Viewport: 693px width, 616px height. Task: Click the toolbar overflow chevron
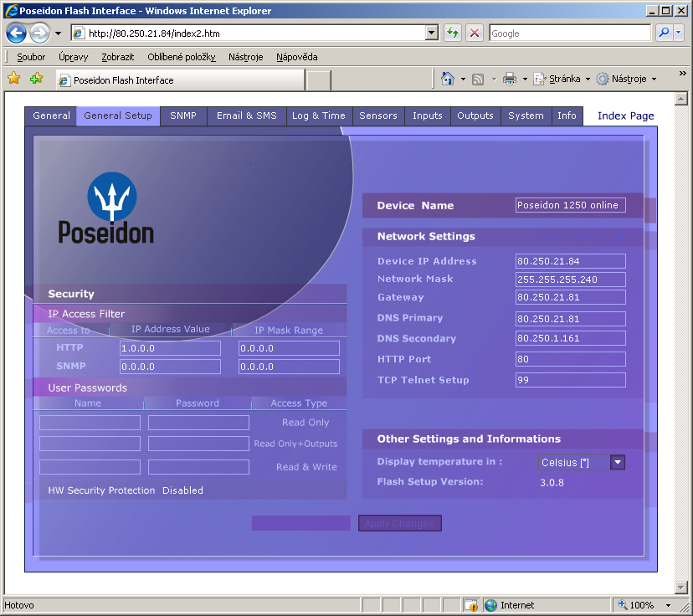click(x=682, y=74)
